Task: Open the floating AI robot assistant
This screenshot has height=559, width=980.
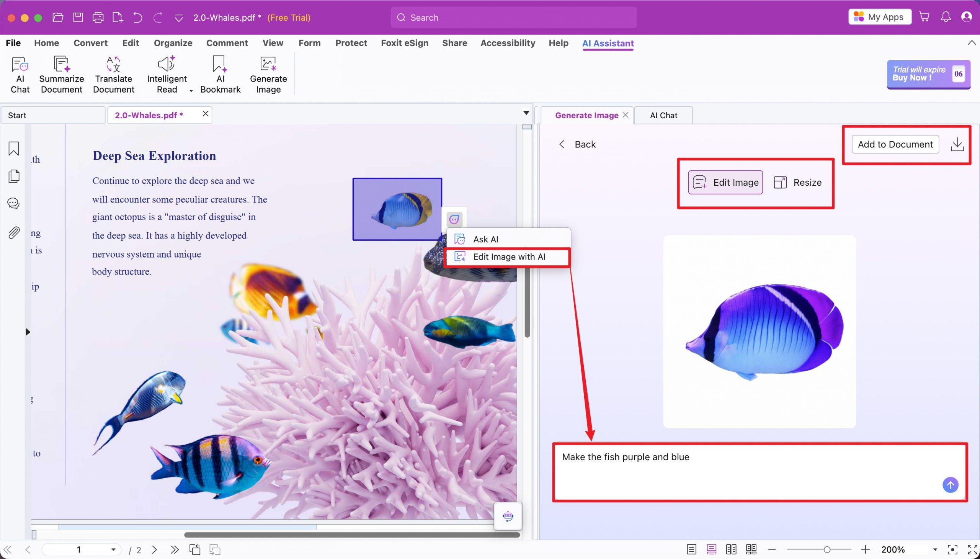Action: (x=508, y=516)
